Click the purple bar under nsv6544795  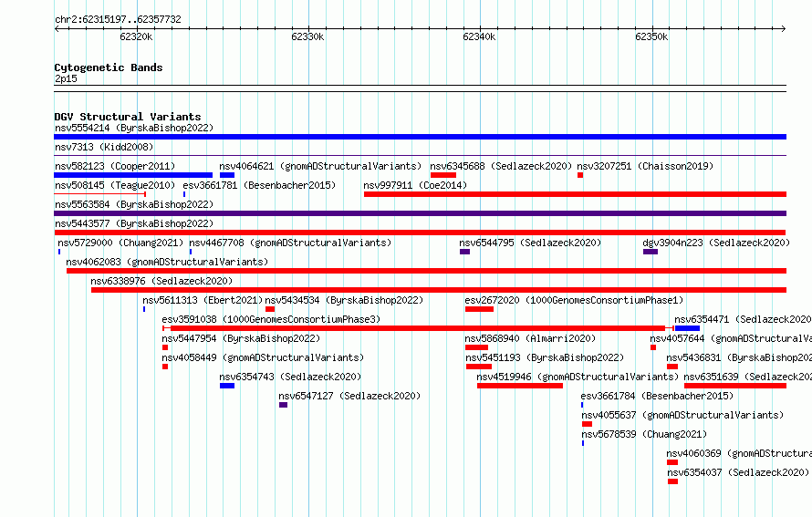pyautogui.click(x=465, y=252)
